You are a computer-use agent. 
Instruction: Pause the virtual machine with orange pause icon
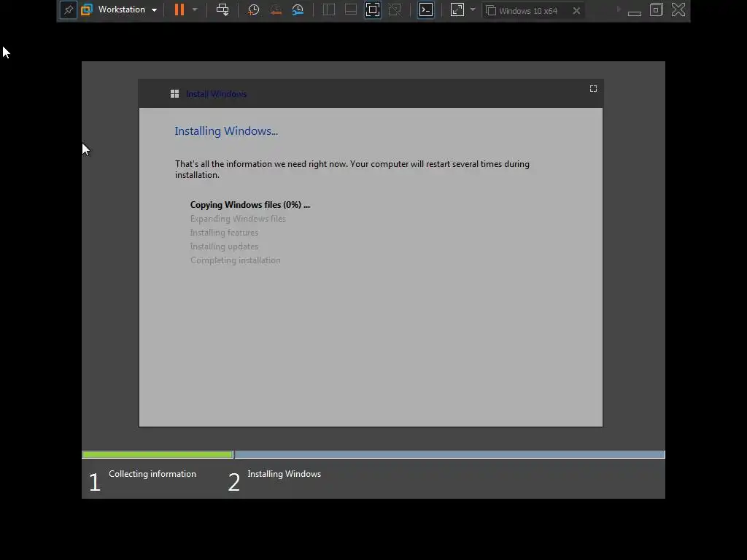tap(179, 9)
